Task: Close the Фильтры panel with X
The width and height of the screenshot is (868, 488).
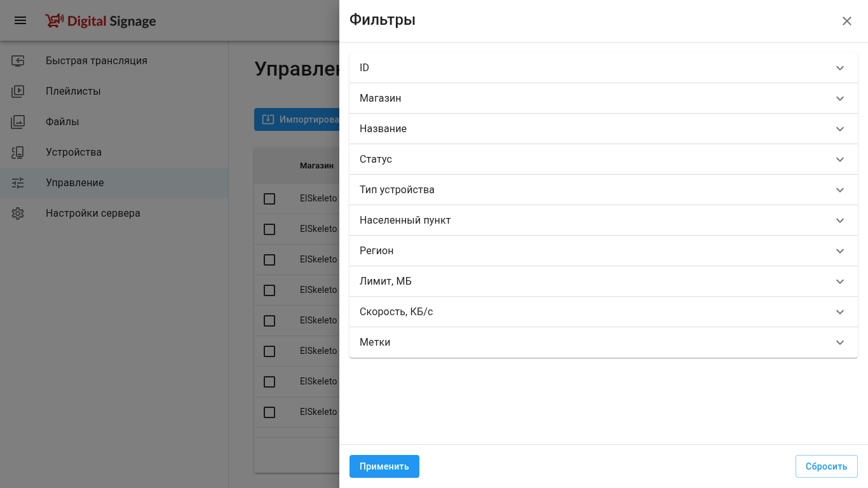Action: pos(847,21)
